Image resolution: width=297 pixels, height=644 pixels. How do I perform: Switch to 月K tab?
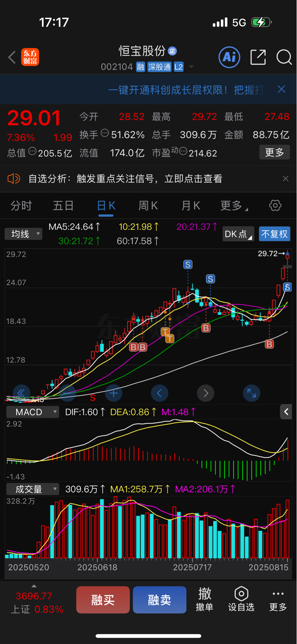191,205
